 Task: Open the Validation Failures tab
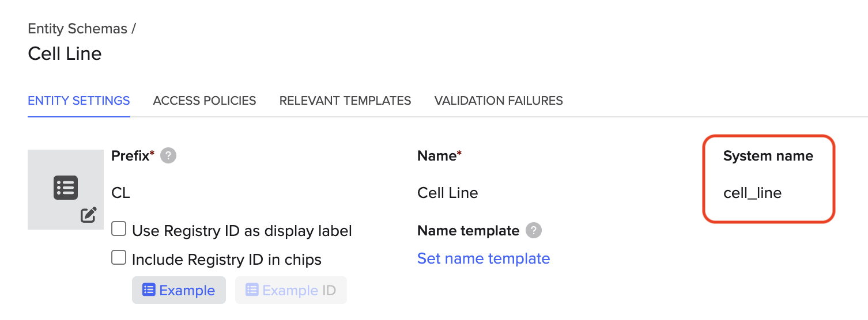coord(499,101)
